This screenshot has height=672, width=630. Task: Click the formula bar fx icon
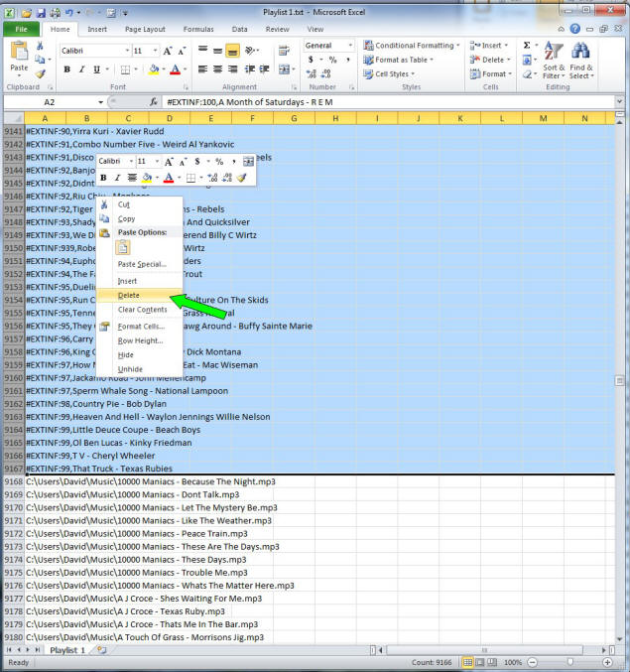coord(154,102)
